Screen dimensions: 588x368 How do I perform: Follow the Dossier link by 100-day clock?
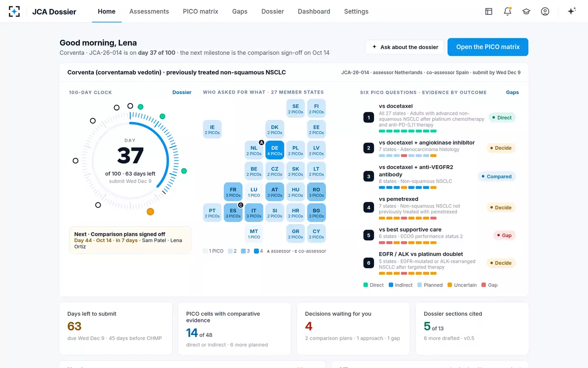[182, 92]
